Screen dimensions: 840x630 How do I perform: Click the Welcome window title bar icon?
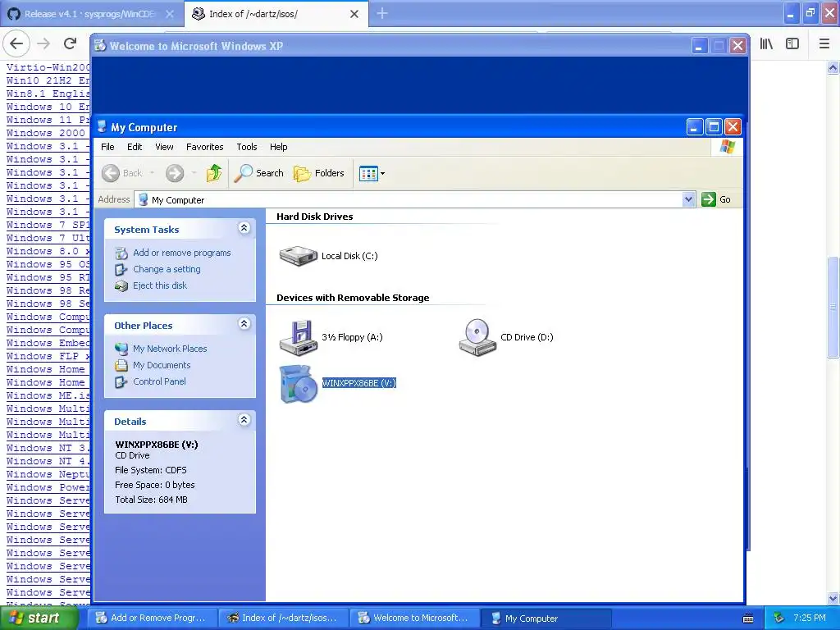pos(100,46)
